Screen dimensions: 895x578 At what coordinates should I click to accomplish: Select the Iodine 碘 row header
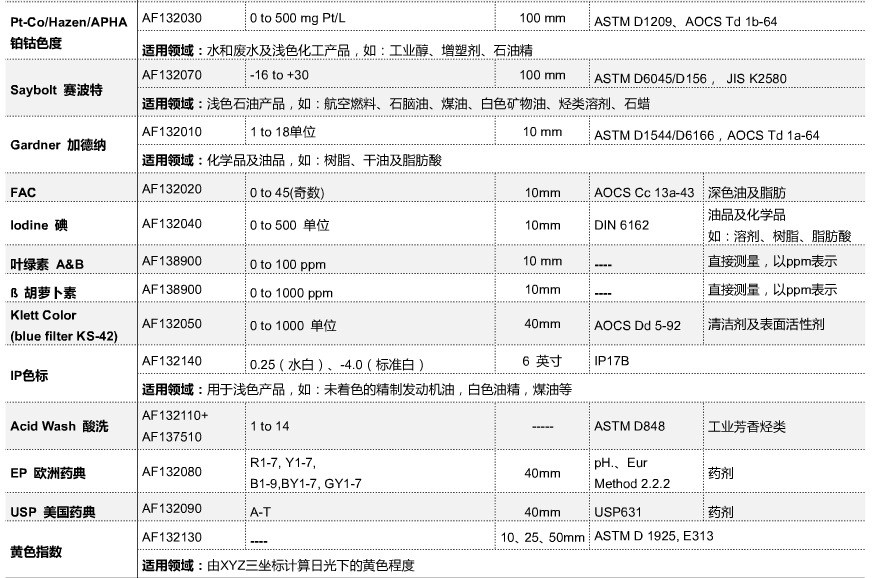click(39, 225)
